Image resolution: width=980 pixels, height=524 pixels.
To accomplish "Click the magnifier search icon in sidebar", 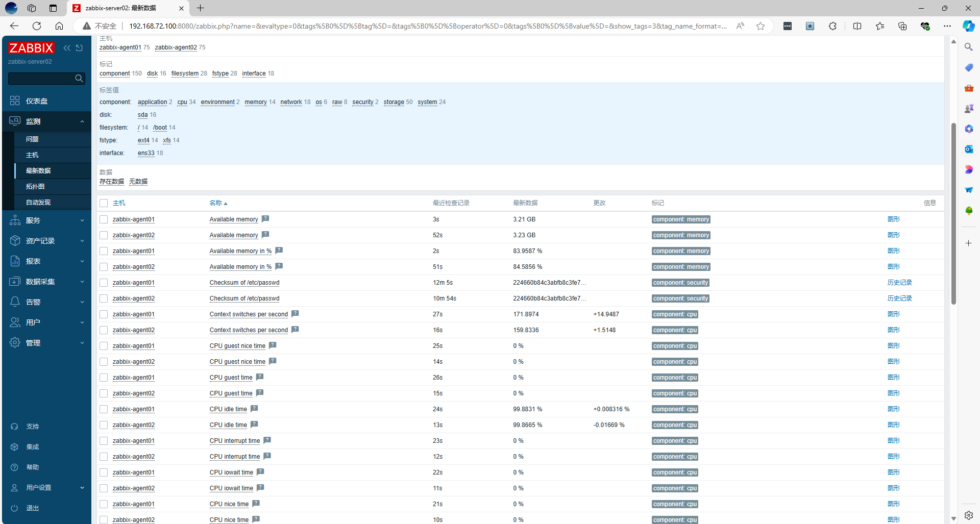I will click(79, 78).
